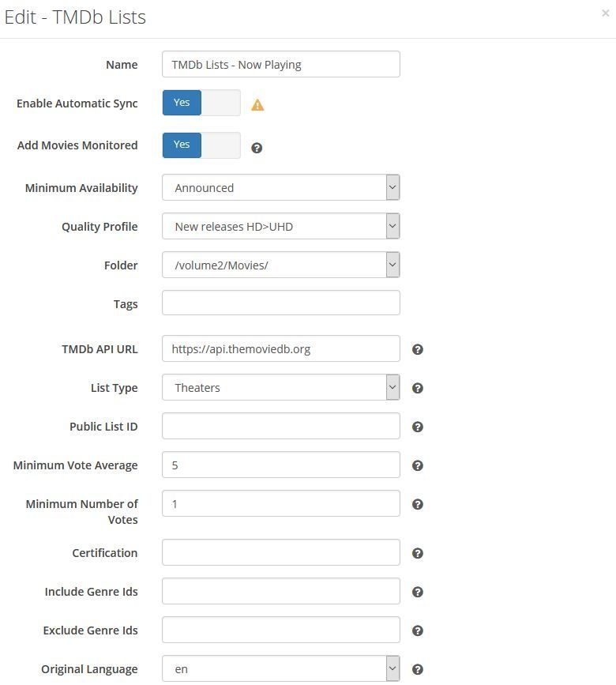This screenshot has height=685, width=616.
Task: Click the Minimum Vote Average help icon
Action: [418, 465]
